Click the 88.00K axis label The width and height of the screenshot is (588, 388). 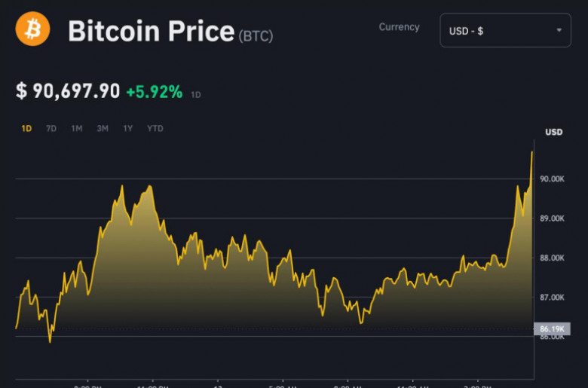pos(553,258)
